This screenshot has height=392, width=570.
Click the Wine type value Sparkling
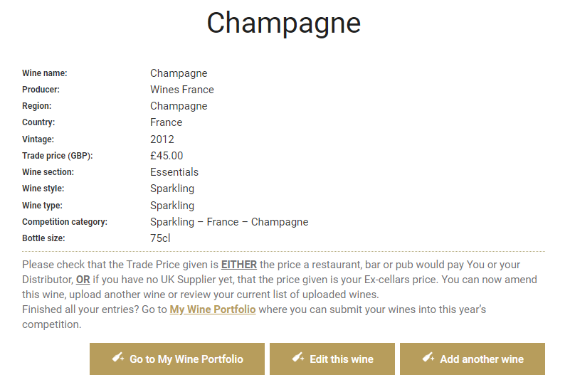[172, 206]
